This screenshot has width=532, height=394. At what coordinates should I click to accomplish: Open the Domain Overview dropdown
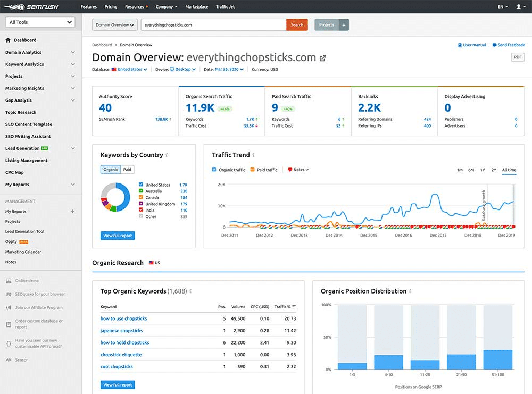coord(115,25)
